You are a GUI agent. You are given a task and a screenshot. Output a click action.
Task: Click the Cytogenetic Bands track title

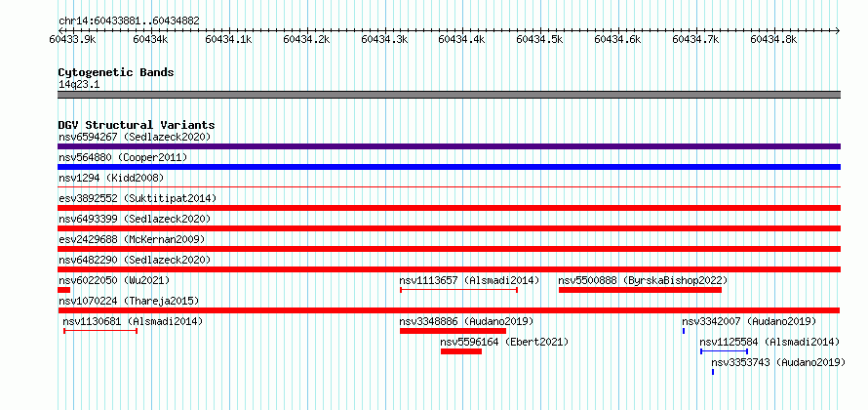pyautogui.click(x=116, y=72)
